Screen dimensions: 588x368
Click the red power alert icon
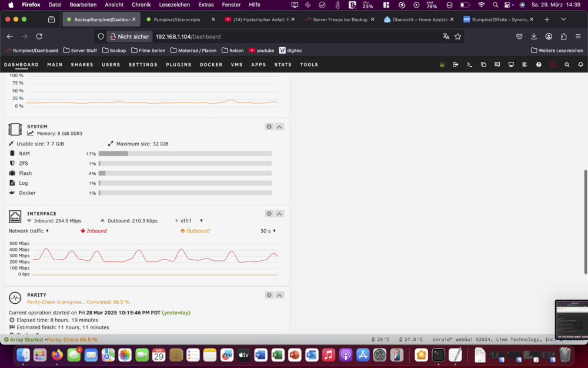[x=553, y=65]
